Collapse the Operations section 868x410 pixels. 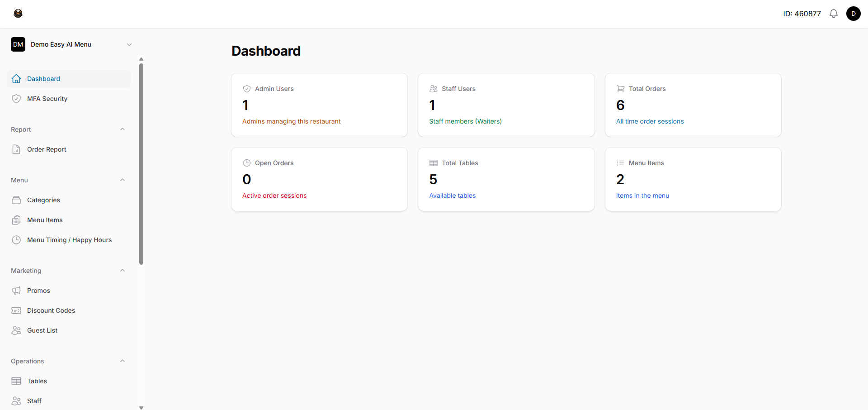[123, 361]
